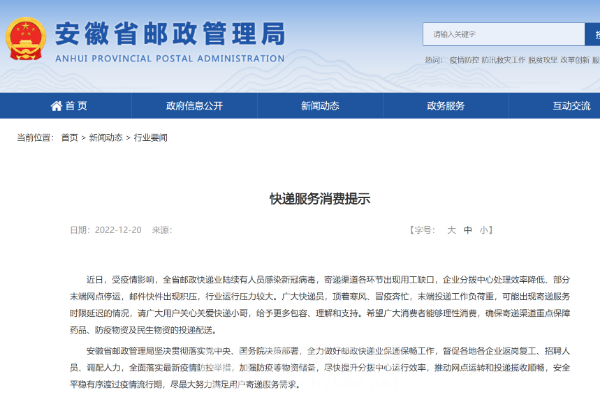Open the 疫情防控 hot word link

[x=464, y=60]
